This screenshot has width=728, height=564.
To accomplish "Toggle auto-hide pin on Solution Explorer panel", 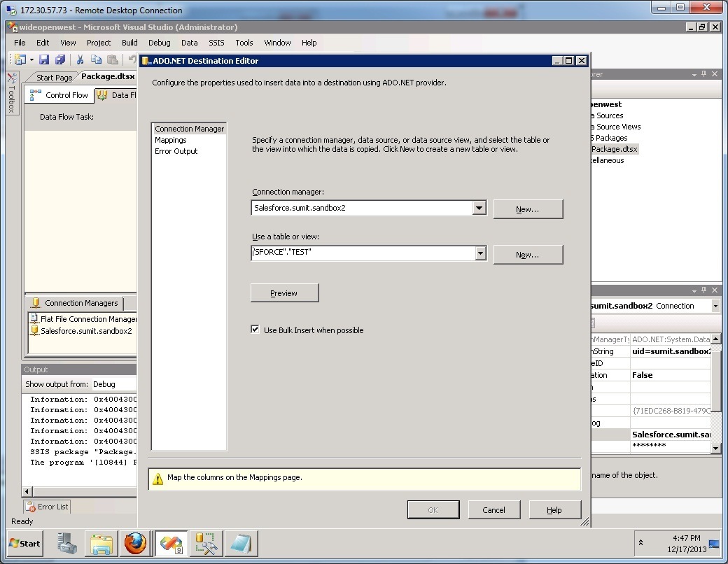I will click(x=703, y=73).
